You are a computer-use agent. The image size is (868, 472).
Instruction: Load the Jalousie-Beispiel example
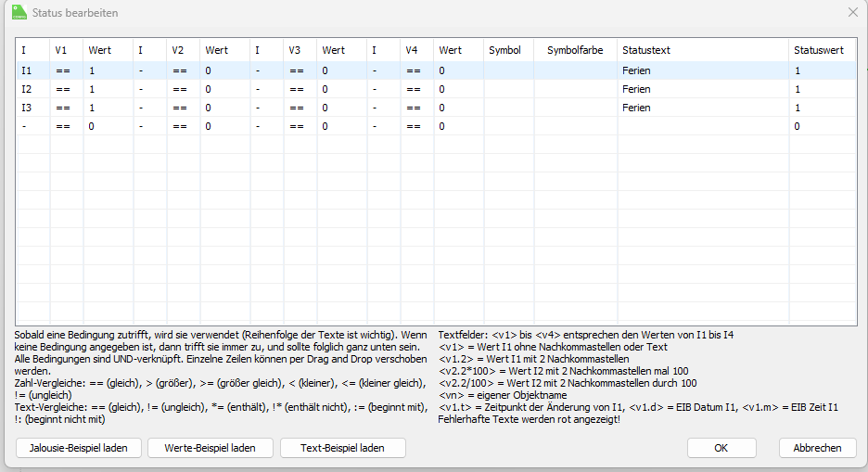point(79,448)
